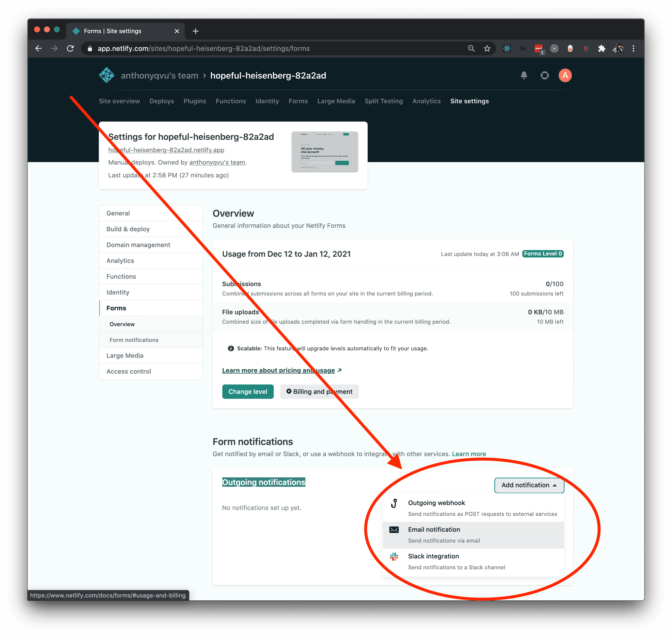The width and height of the screenshot is (672, 637).
Task: Open Access control settings
Action: [151, 371]
